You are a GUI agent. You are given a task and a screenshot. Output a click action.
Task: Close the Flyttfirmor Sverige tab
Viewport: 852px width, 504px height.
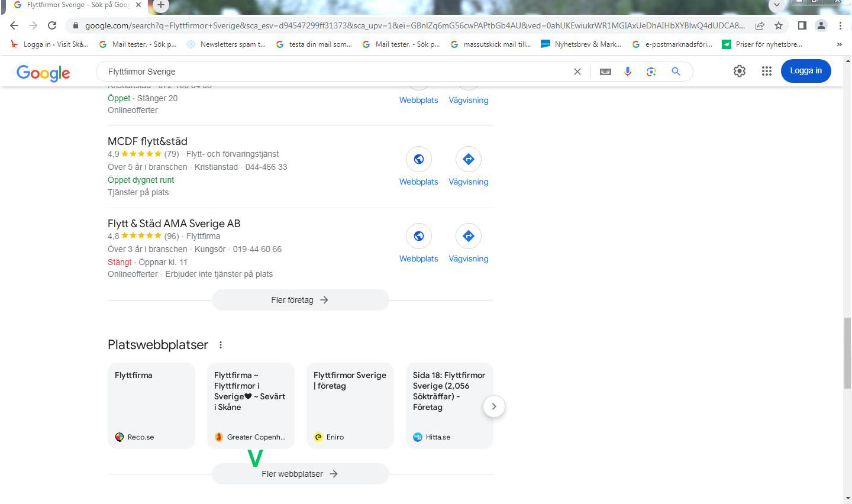(x=138, y=5)
